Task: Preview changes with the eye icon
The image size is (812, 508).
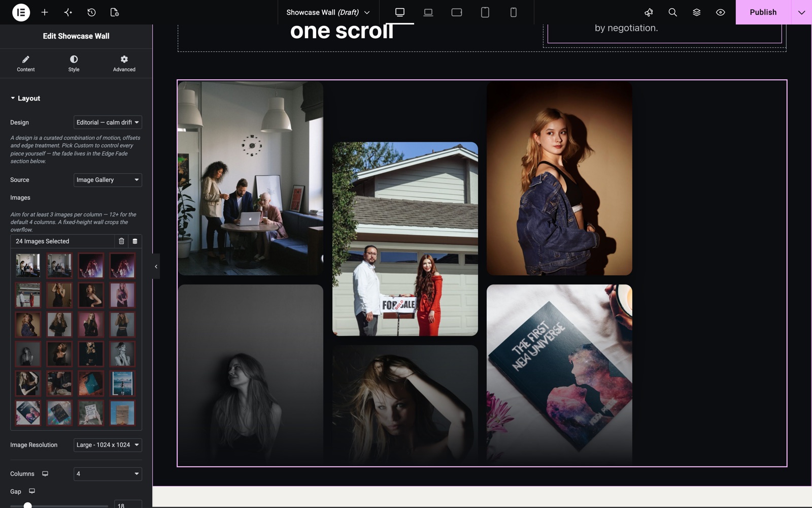Action: click(720, 12)
